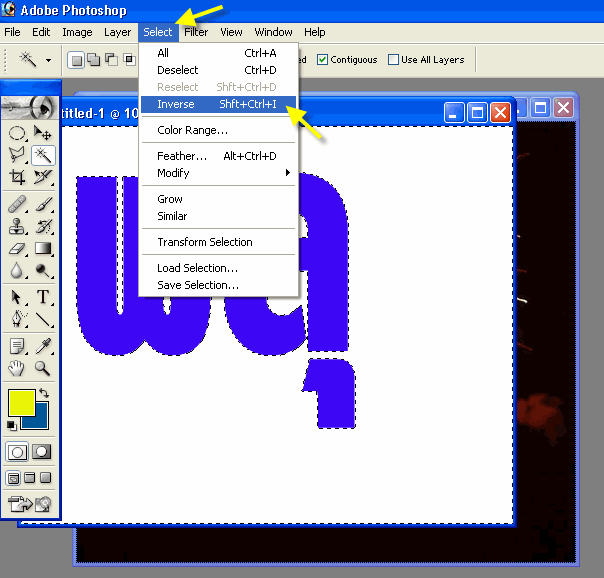The width and height of the screenshot is (604, 578).
Task: Select the Zoom tool
Action: pyautogui.click(x=42, y=368)
